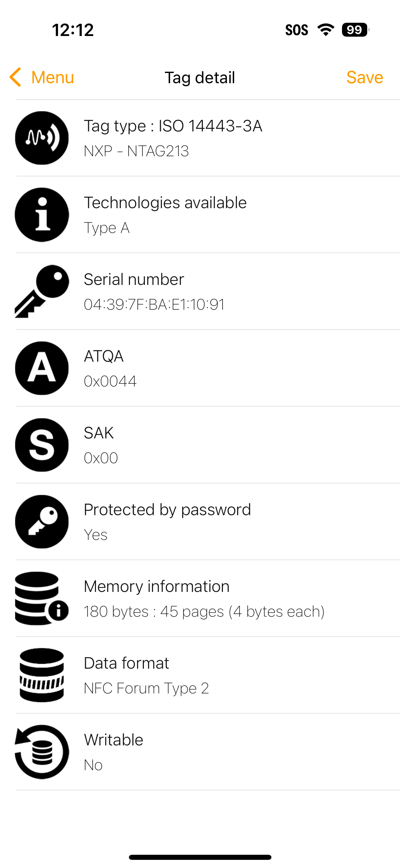Tap the Data format database icon
Viewport: 400px width, 868px height.
click(42, 675)
